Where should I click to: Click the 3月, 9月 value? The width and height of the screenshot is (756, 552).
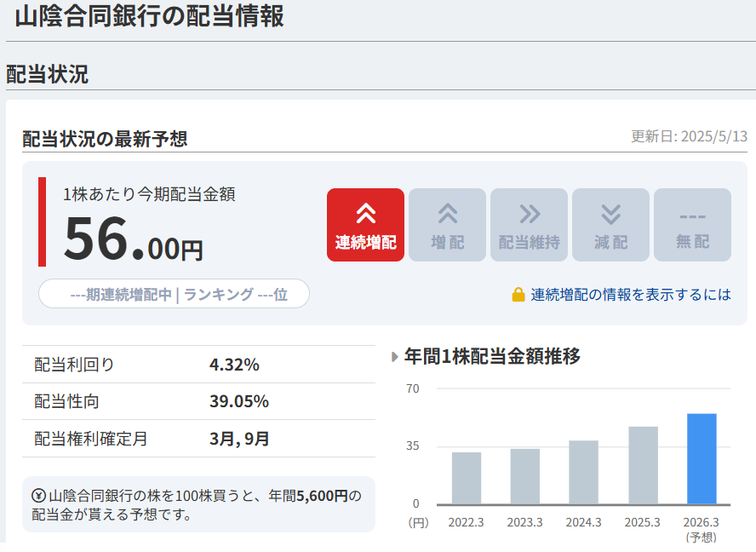[239, 439]
